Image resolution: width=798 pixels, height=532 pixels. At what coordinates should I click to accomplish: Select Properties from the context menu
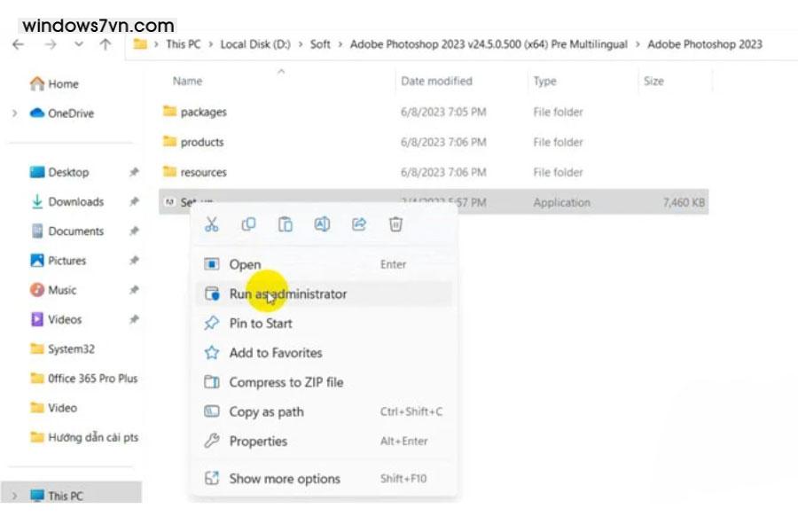pyautogui.click(x=258, y=442)
